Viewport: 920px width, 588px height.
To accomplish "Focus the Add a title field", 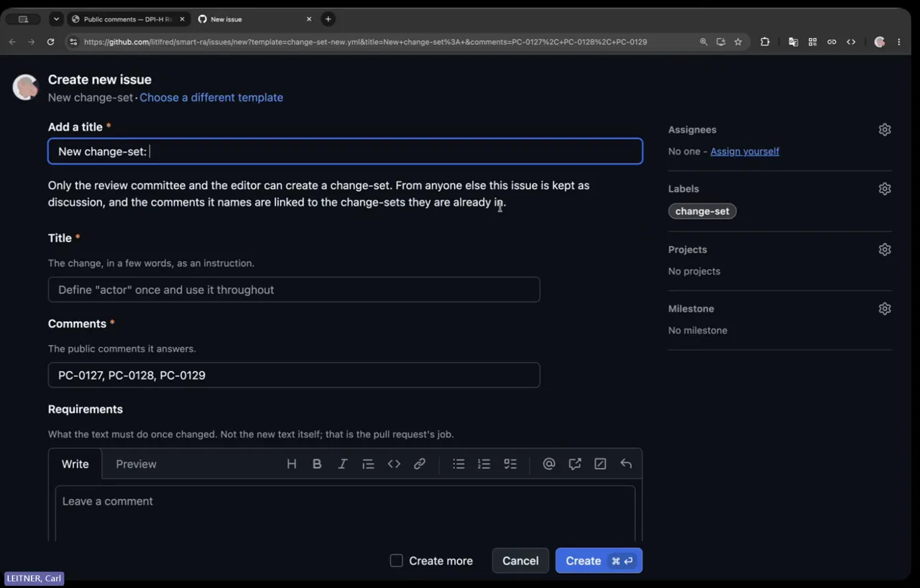I will click(345, 152).
